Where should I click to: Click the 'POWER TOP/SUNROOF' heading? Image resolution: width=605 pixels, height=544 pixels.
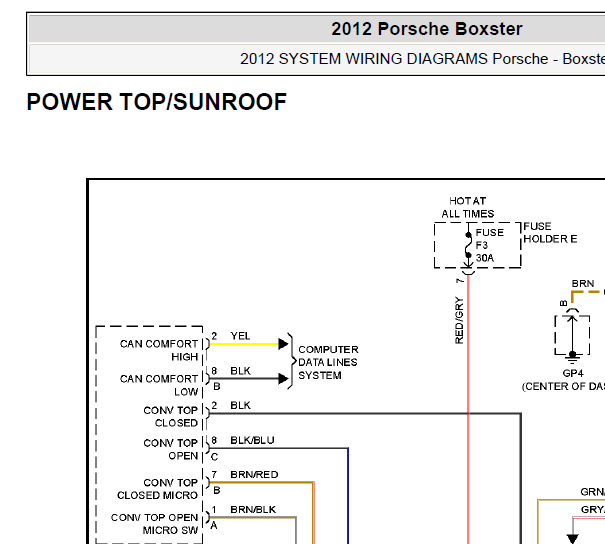pos(156,102)
